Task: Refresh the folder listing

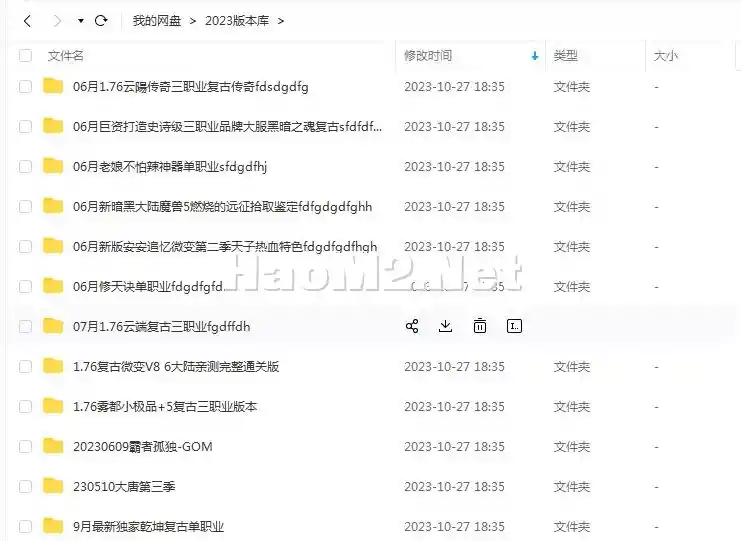Action: (101, 21)
